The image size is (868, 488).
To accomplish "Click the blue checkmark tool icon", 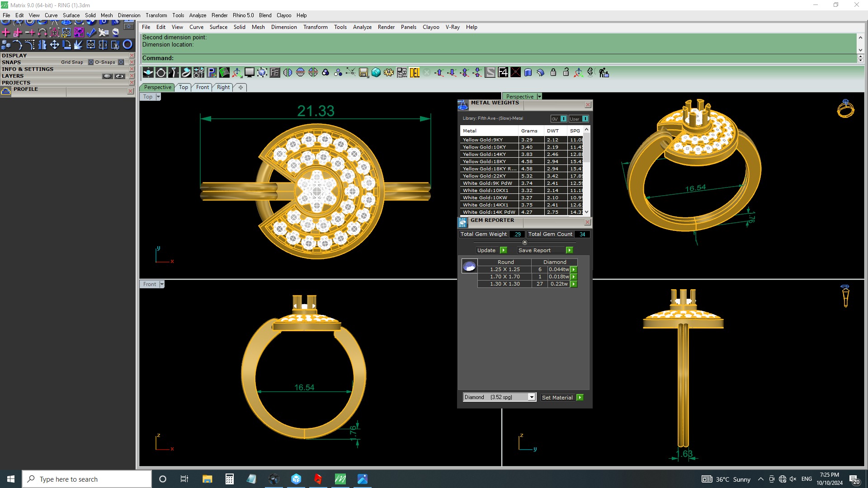I will pyautogui.click(x=91, y=33).
